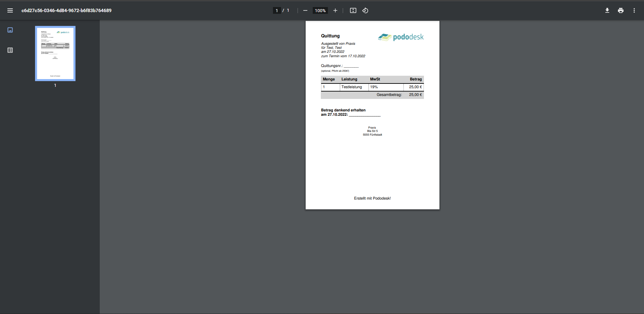Click the 'Gesamtbetrag:' label
This screenshot has width=644, height=314.
pyautogui.click(x=389, y=95)
